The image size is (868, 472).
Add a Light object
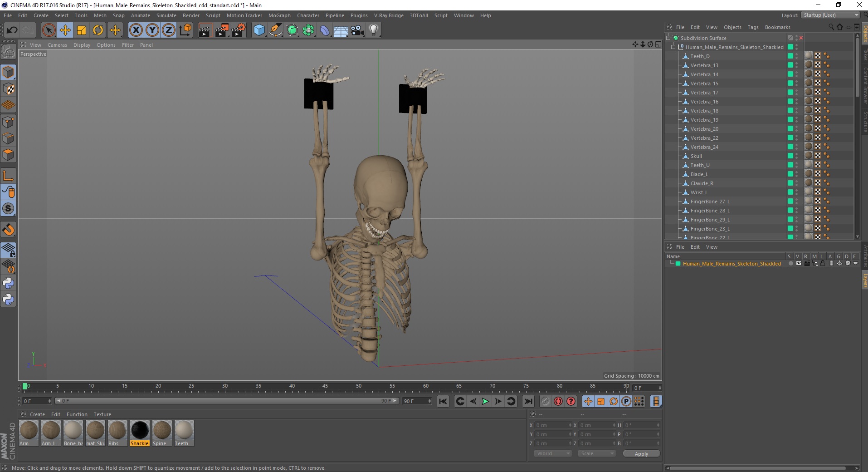[373, 30]
